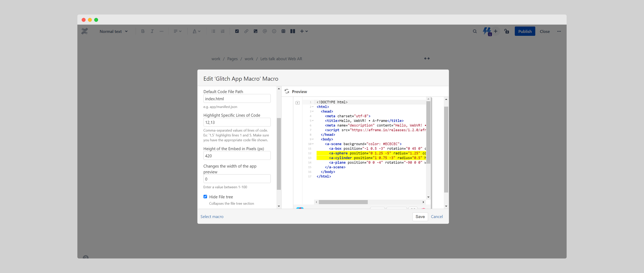This screenshot has width=644, height=273.
Task: Insert a bullet list
Action: (x=213, y=31)
